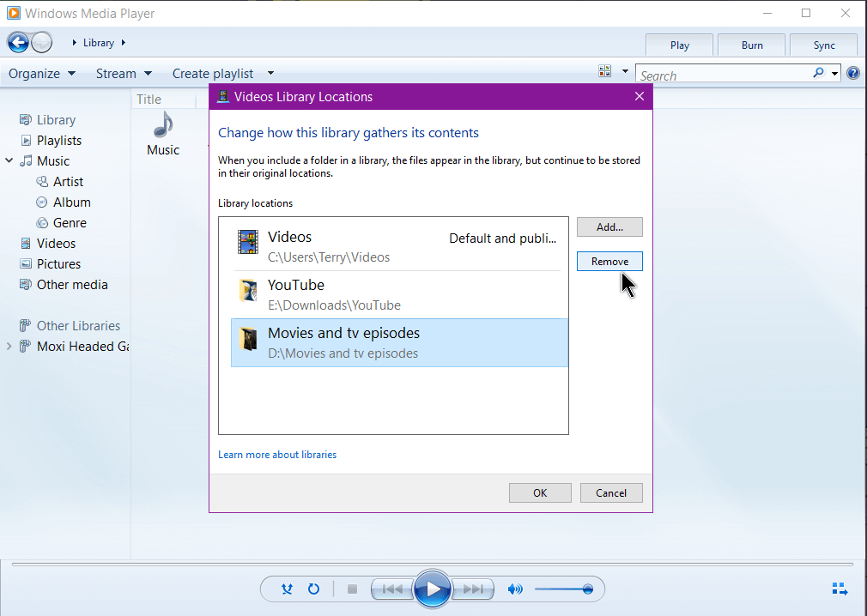Switch to the Sync tab
The image size is (867, 616).
click(x=824, y=45)
